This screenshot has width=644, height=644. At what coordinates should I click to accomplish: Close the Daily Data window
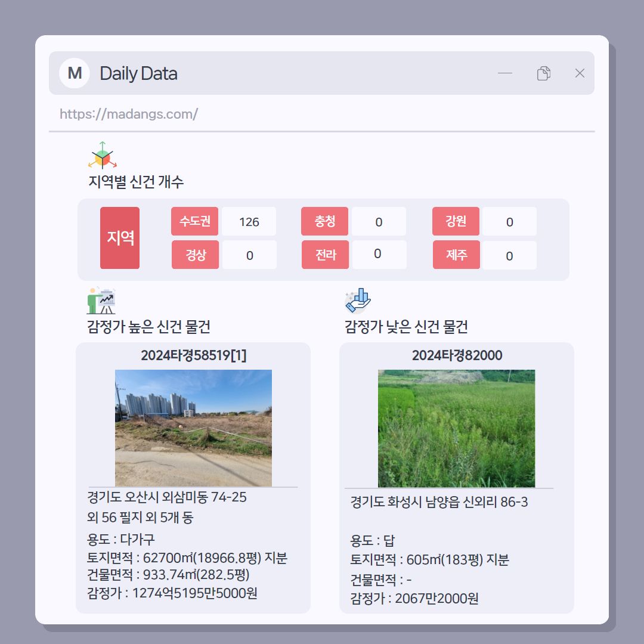point(580,73)
